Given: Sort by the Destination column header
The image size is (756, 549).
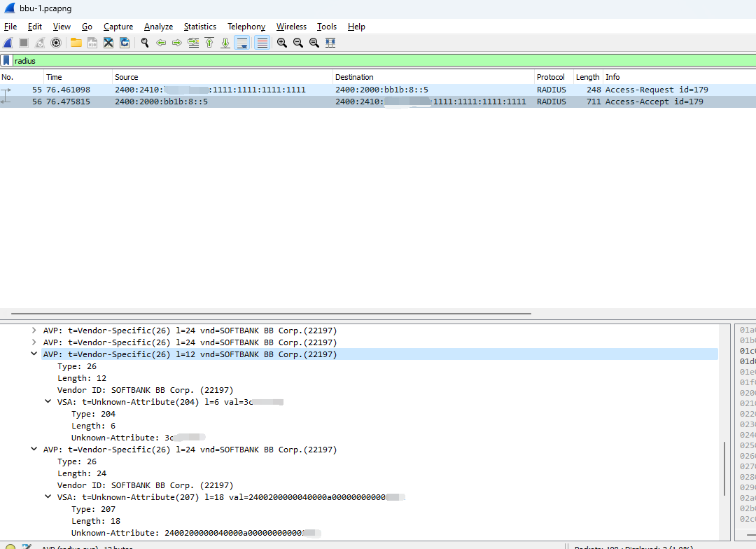Looking at the screenshot, I should 433,77.
